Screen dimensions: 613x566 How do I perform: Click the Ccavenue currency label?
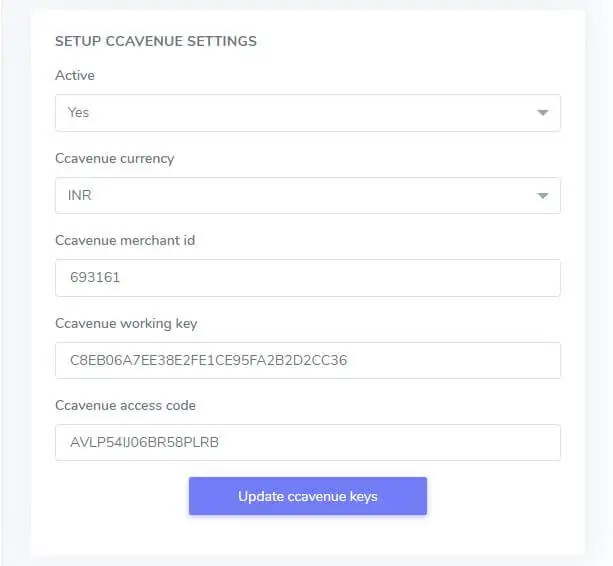point(114,159)
